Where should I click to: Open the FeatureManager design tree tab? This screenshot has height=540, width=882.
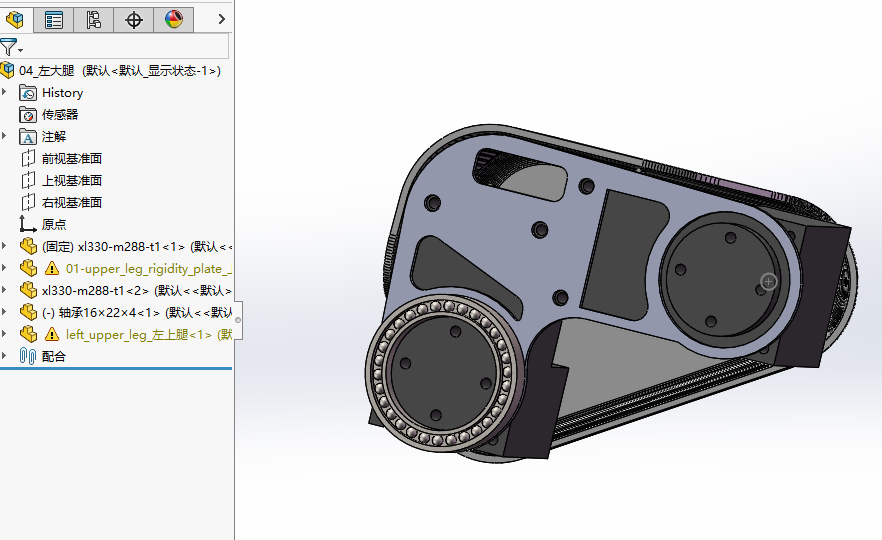pyautogui.click(x=15, y=20)
